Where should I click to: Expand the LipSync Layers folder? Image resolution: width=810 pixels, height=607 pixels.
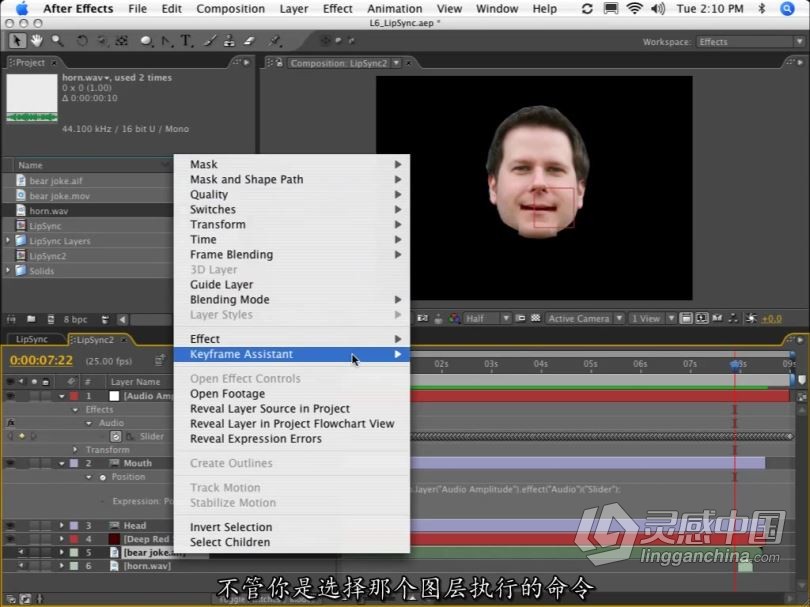[x=7, y=241]
